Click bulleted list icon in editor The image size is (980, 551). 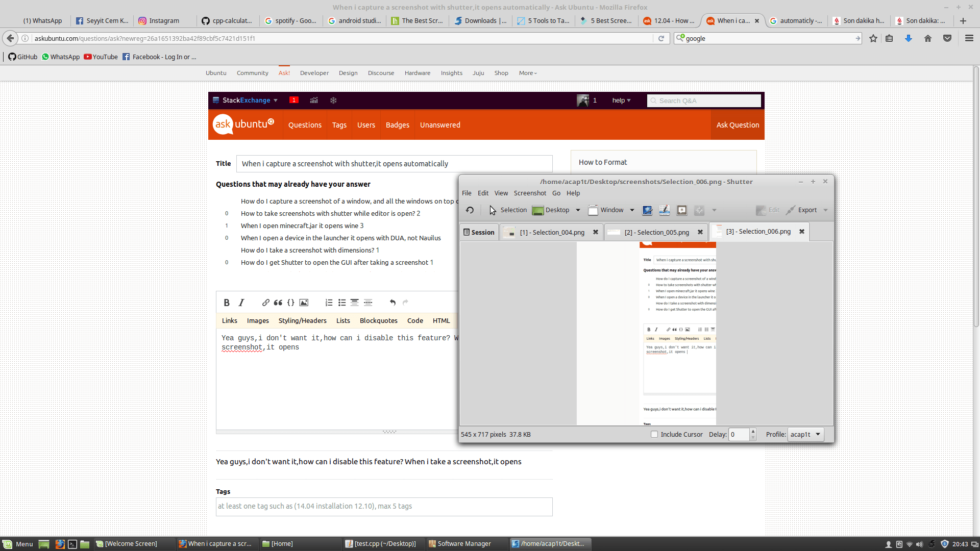coord(342,303)
